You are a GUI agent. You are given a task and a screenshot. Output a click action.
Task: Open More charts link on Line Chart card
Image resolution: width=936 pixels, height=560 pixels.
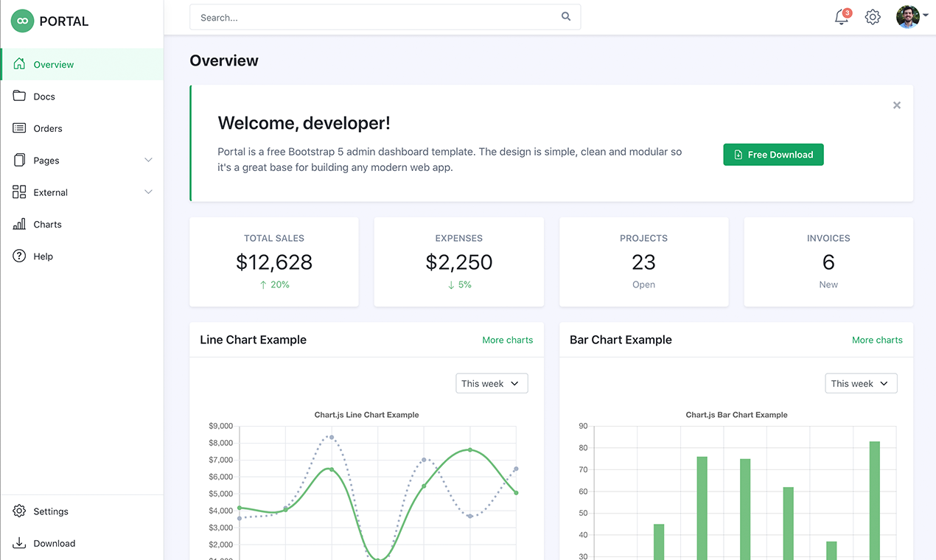tap(507, 340)
